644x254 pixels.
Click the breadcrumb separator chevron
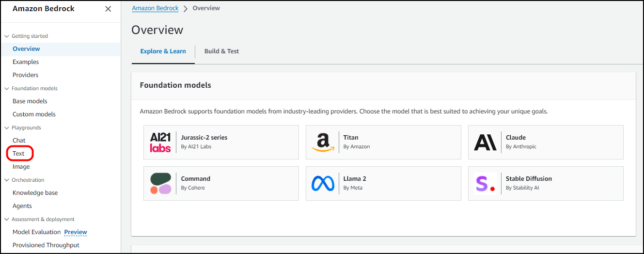[186, 9]
